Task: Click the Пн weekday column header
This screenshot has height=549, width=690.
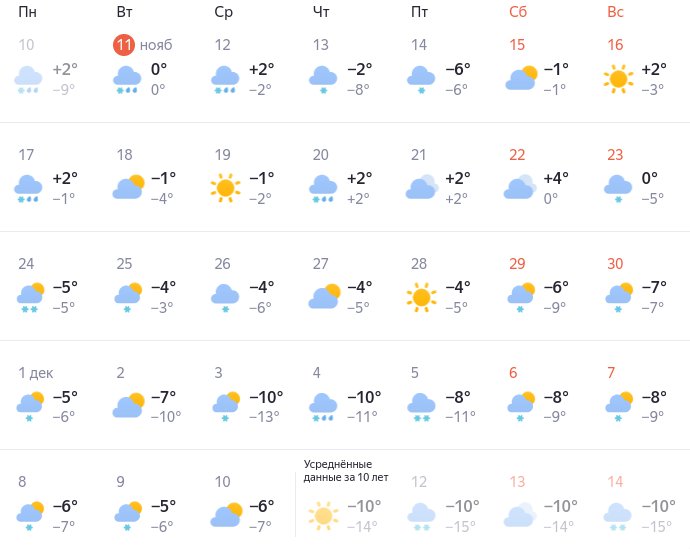Action: click(x=28, y=12)
